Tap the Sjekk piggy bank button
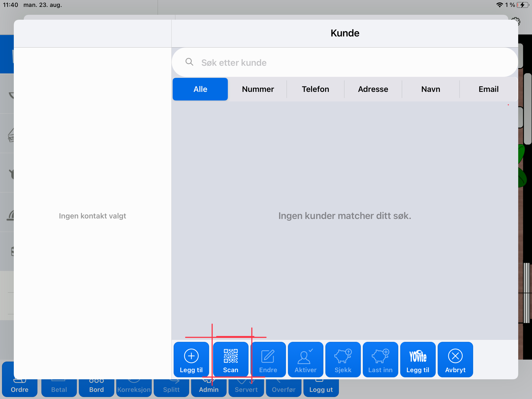The height and width of the screenshot is (399, 532). click(x=343, y=359)
